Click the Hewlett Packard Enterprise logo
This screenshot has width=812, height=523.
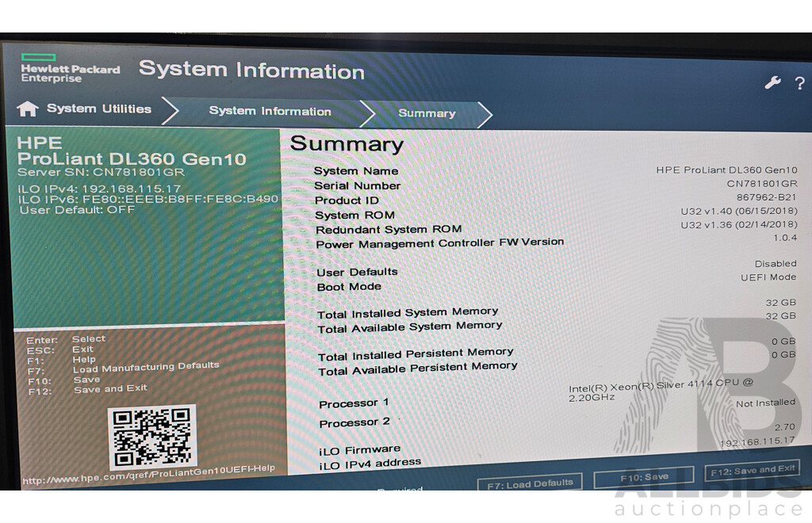(70, 68)
